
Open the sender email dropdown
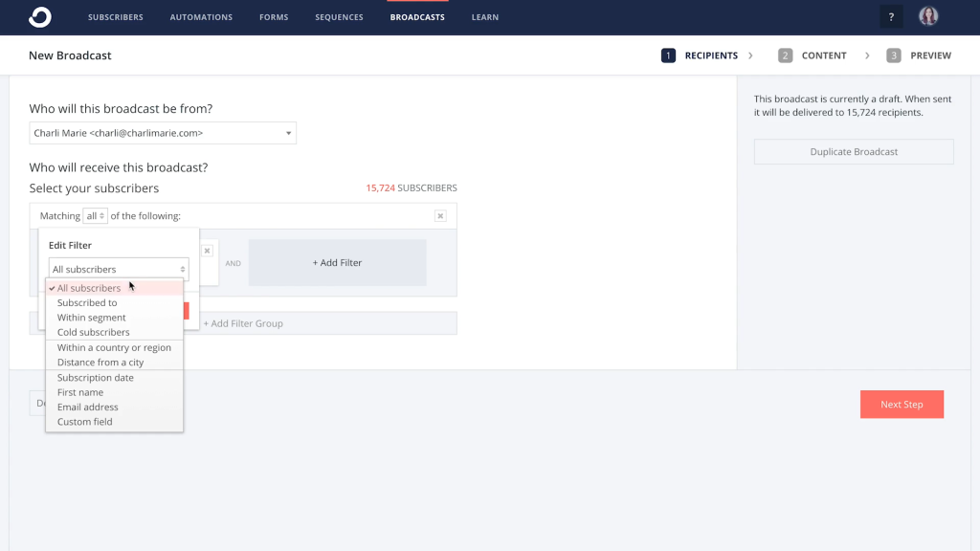click(163, 133)
